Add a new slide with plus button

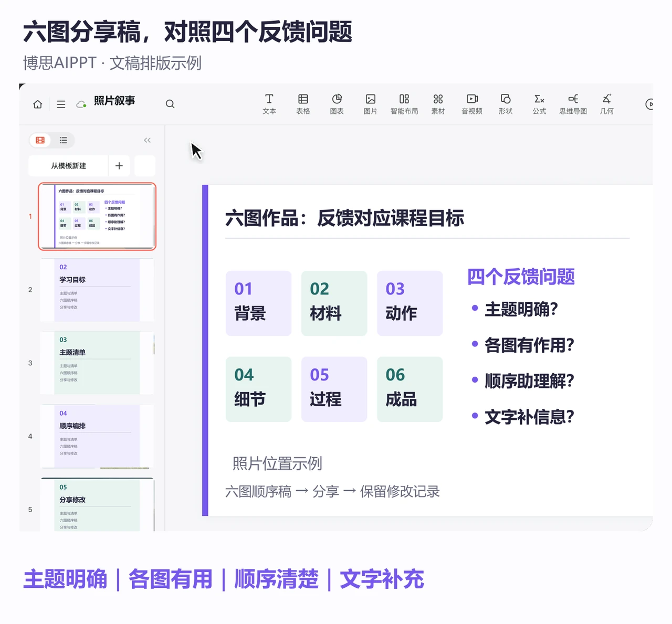pos(119,166)
